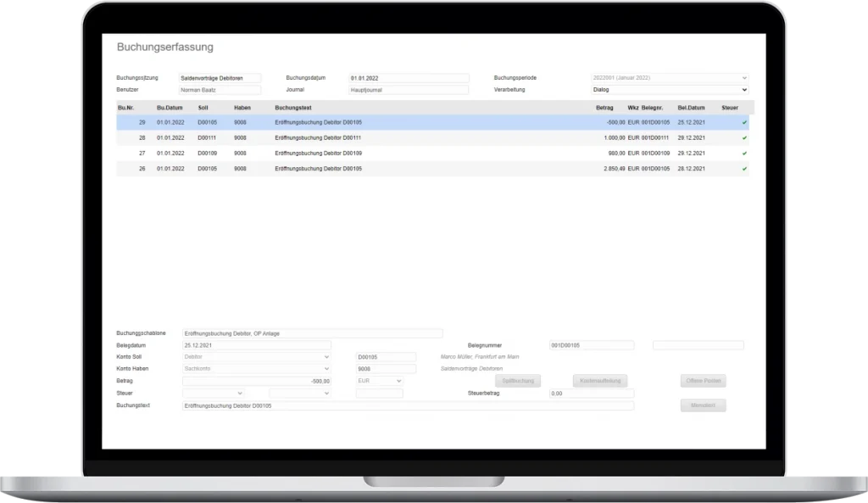The image size is (868, 503).
Task: Click the green Steuer checkmark on row 26
Action: [744, 168]
